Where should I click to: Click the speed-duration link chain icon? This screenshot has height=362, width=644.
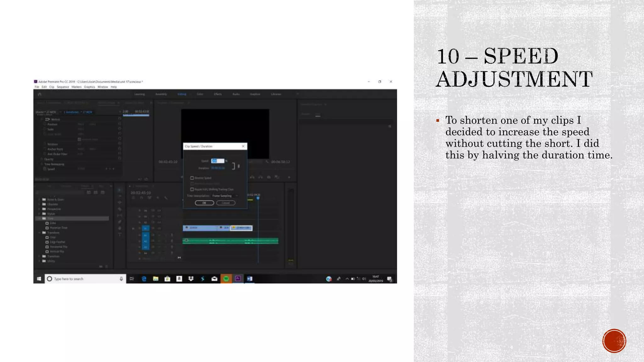239,166
